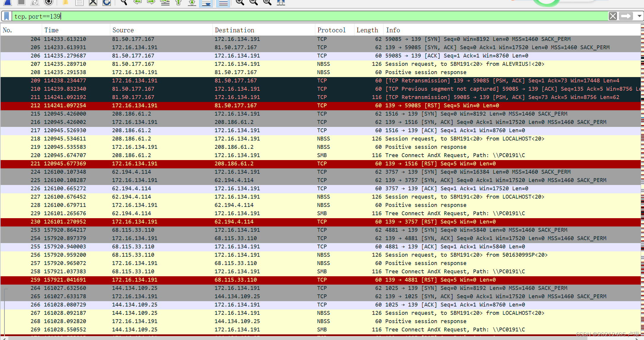Select packet 220 Tree Connect AndX Request

coord(320,155)
